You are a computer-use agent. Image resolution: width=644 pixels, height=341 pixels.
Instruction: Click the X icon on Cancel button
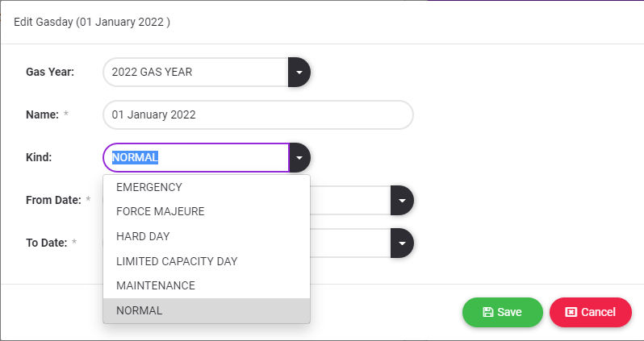pos(571,312)
